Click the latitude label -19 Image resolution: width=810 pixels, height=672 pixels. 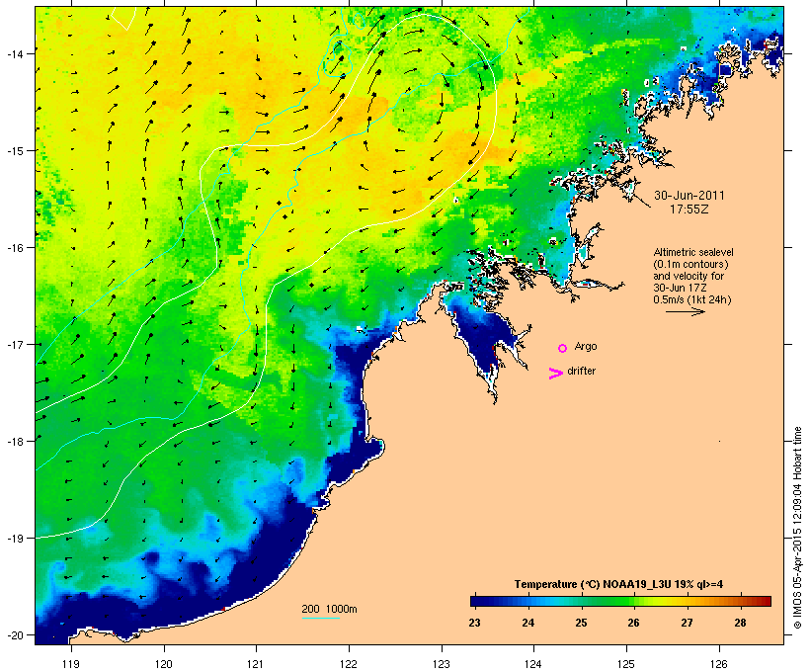(14, 539)
